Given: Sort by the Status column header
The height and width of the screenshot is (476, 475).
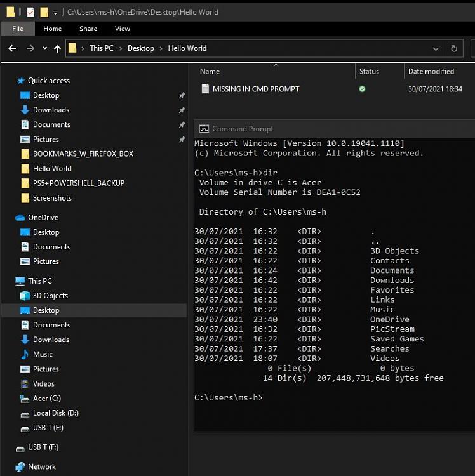Looking at the screenshot, I should pos(369,71).
